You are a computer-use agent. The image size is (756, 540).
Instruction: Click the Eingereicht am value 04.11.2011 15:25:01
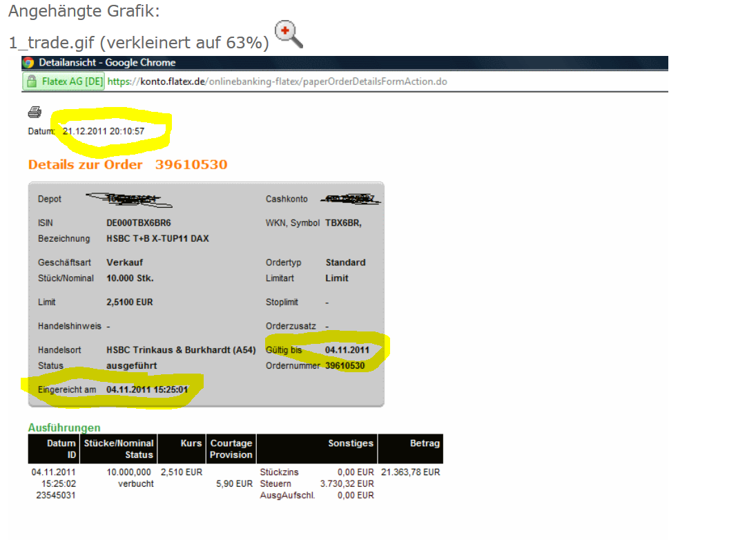147,389
